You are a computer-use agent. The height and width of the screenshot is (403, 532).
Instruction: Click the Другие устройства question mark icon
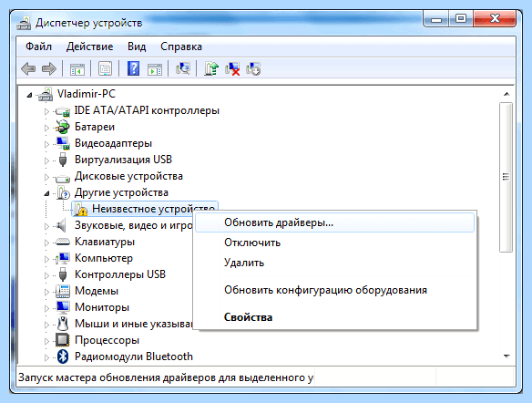tap(63, 192)
